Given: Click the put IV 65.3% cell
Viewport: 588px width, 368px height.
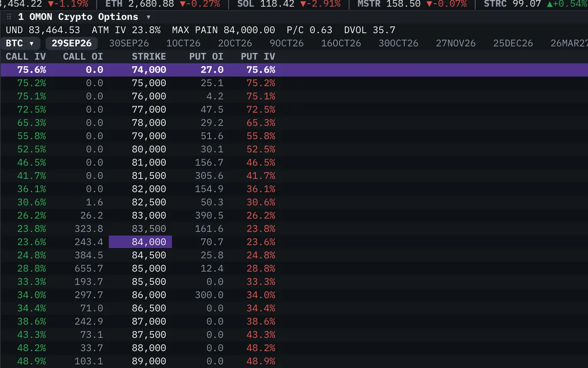Looking at the screenshot, I should tap(261, 123).
